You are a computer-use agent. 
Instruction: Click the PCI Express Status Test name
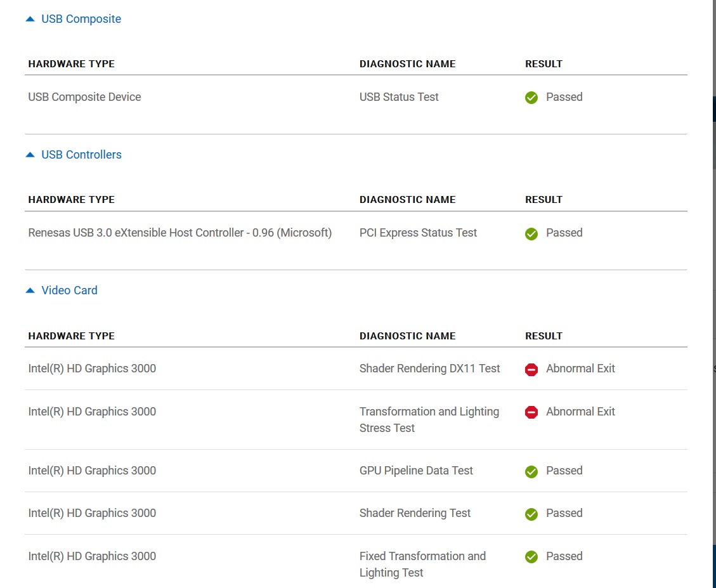click(x=418, y=233)
